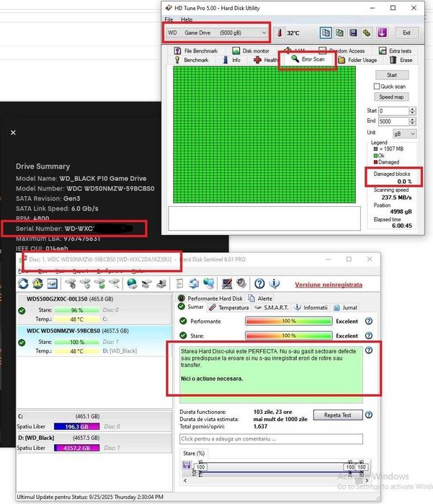The height and width of the screenshot is (504, 433).
Task: Click the disk with green check icon in Sentinel
Action: coord(99,283)
